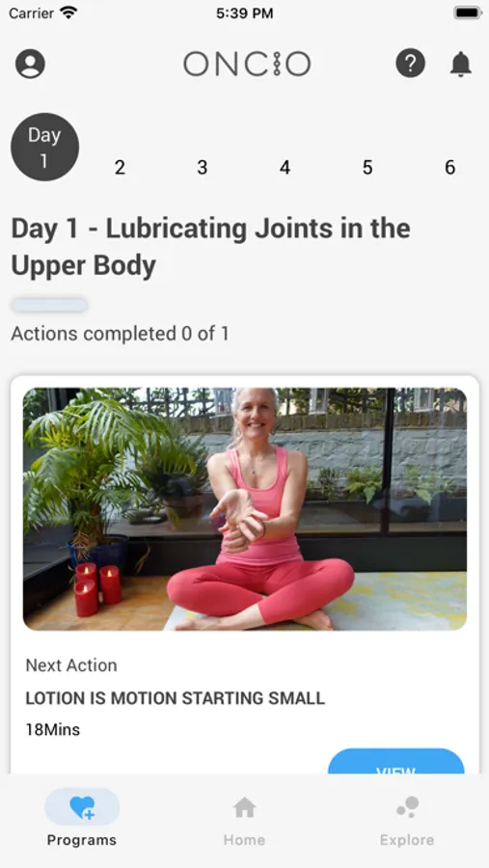Switch to day 3
The width and height of the screenshot is (489, 868).
click(203, 167)
